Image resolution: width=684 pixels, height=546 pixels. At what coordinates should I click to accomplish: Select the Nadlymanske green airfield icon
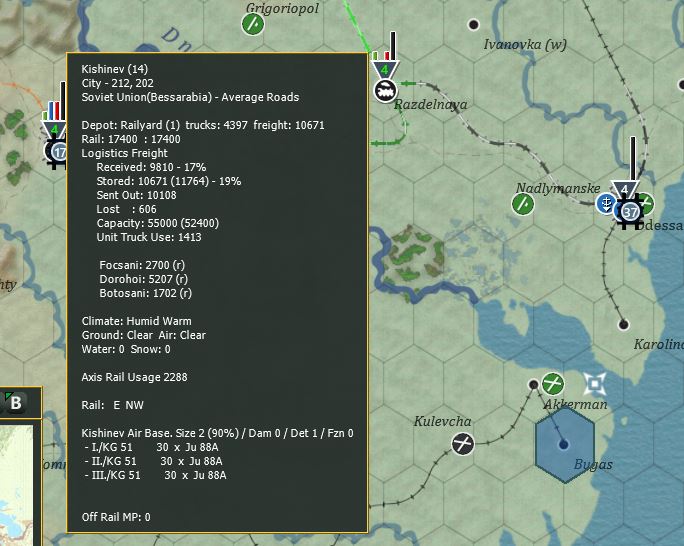[523, 204]
